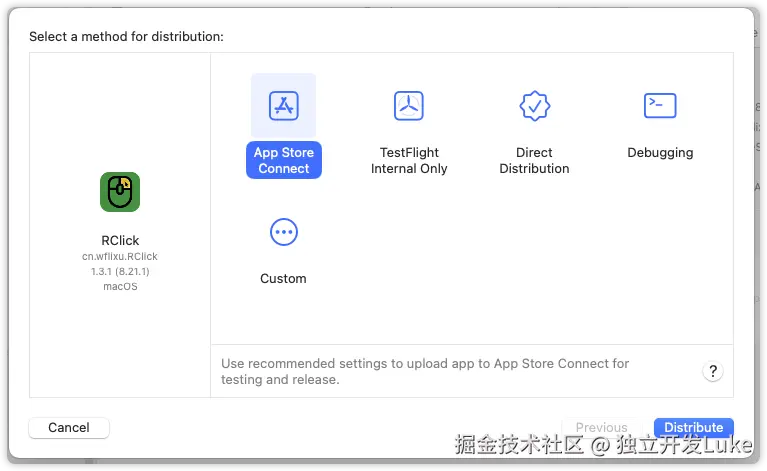This screenshot has height=471, width=767.
Task: Click the RClick app name text
Action: click(120, 241)
